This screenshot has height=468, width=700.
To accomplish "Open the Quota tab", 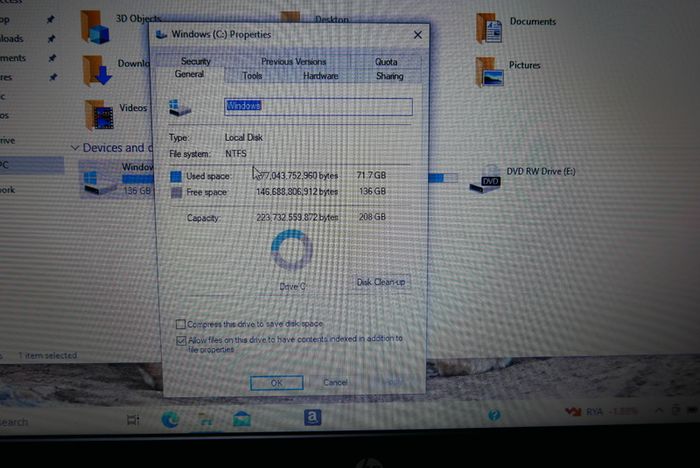I will [386, 62].
